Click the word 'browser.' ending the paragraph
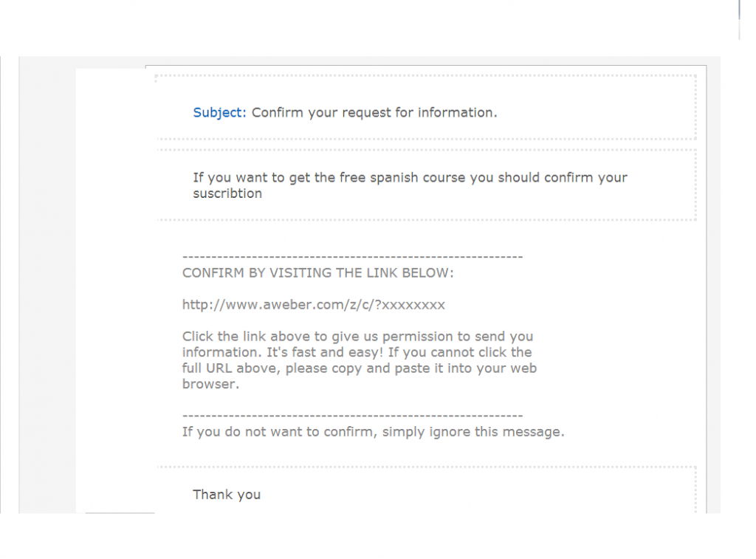The image size is (756, 559). 210,385
